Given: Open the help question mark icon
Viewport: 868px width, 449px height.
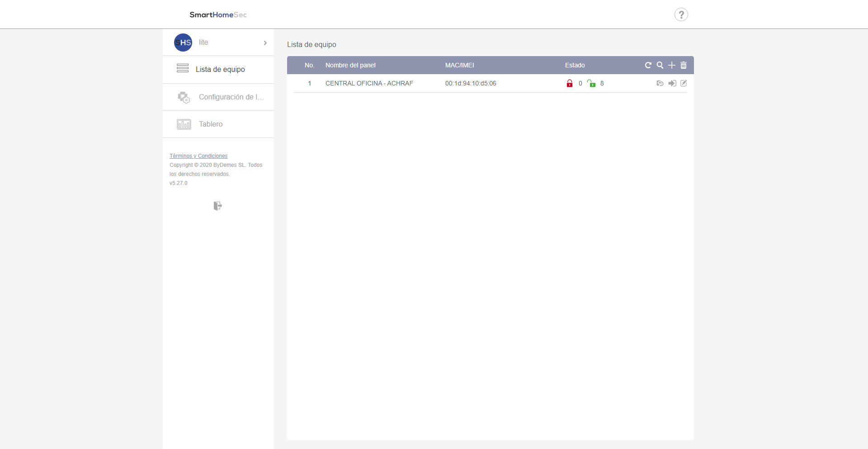Looking at the screenshot, I should point(681,14).
